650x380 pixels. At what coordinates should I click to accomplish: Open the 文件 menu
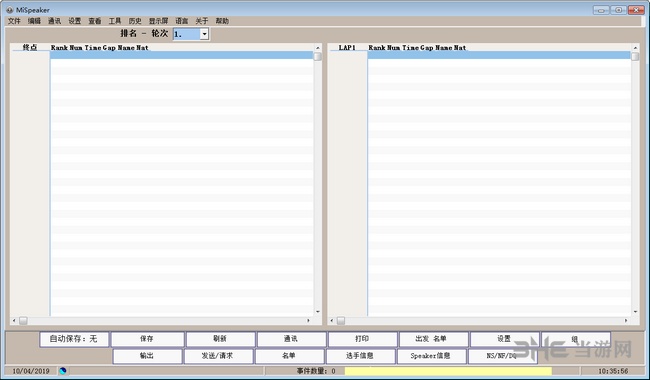(14, 21)
